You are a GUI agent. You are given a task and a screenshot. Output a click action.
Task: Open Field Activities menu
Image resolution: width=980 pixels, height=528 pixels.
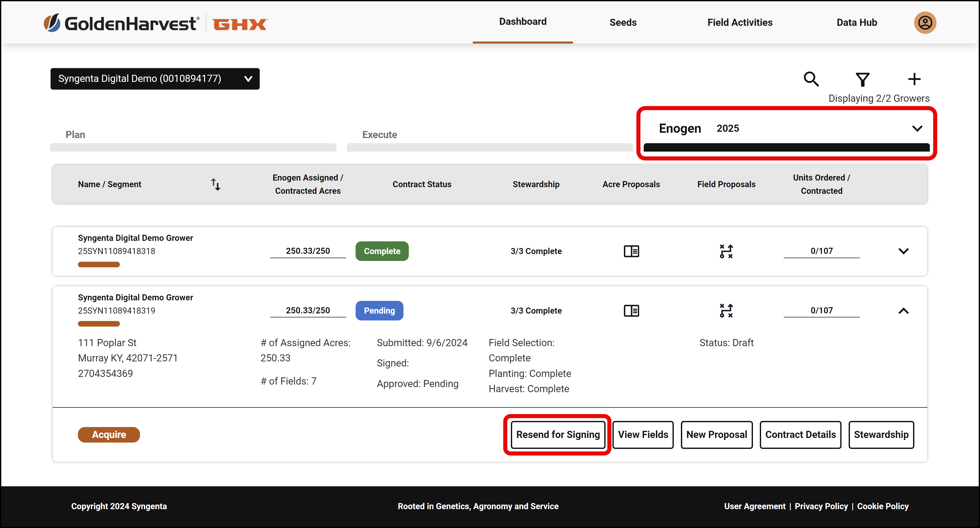tap(739, 22)
